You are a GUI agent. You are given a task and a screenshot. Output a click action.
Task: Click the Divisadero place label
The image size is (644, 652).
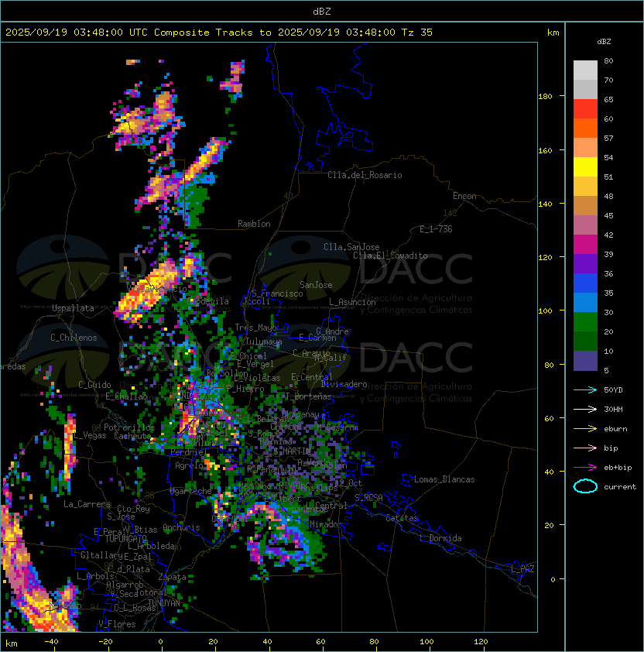[344, 384]
